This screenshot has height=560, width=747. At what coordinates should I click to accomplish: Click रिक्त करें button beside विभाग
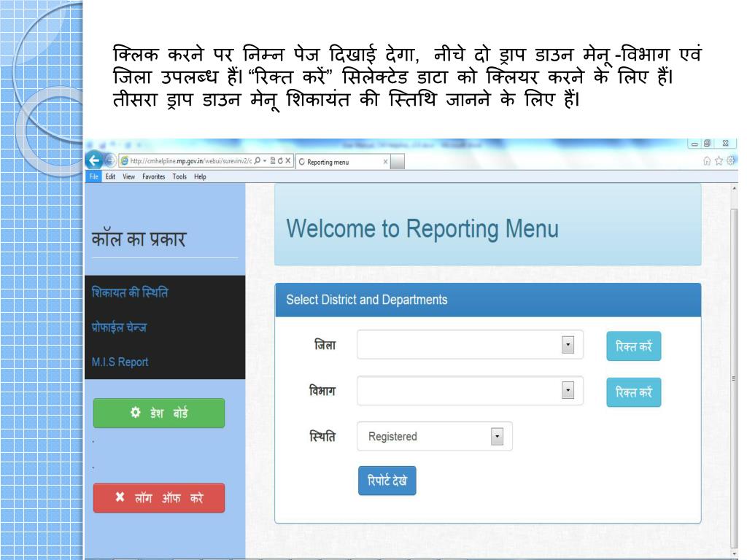coord(634,392)
